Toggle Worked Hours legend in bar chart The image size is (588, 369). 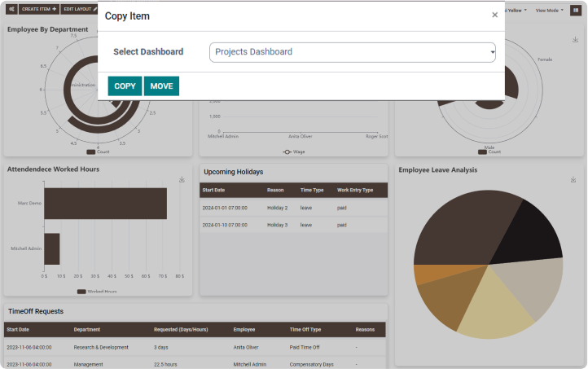(97, 291)
